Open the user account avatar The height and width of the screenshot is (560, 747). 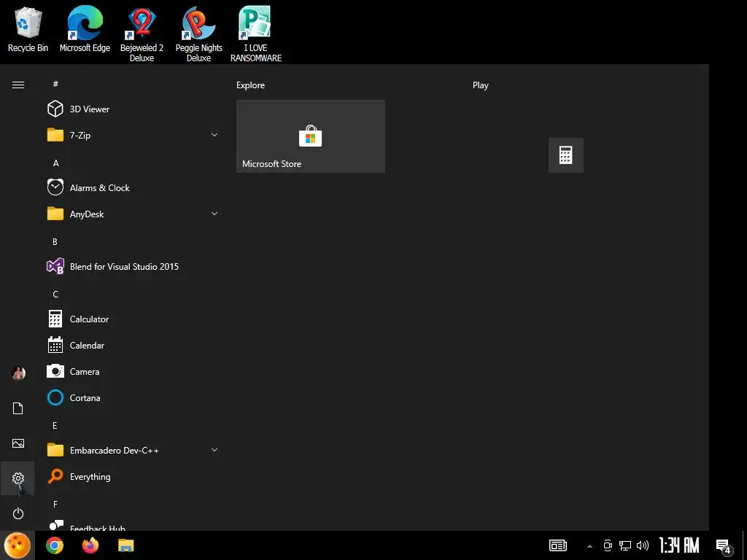click(x=18, y=373)
